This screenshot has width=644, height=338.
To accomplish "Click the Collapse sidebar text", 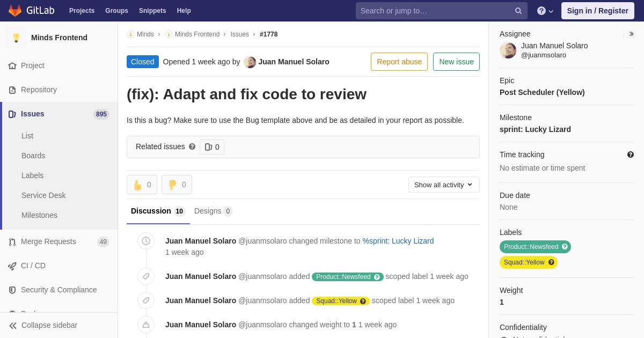I will point(49,325).
